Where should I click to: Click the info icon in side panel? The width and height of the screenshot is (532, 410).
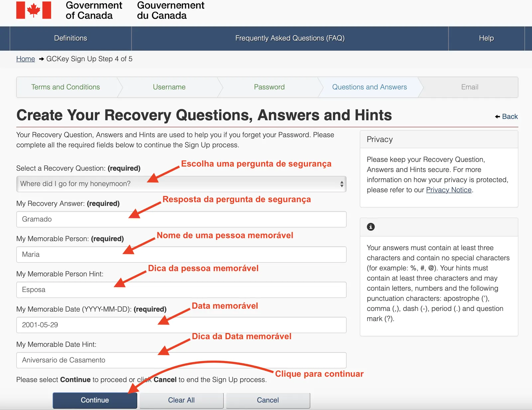point(371,227)
